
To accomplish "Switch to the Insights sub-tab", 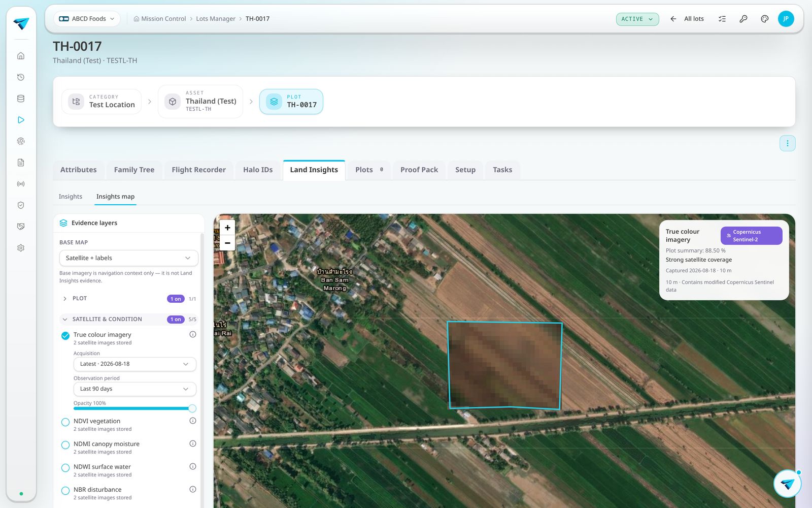I will (71, 197).
